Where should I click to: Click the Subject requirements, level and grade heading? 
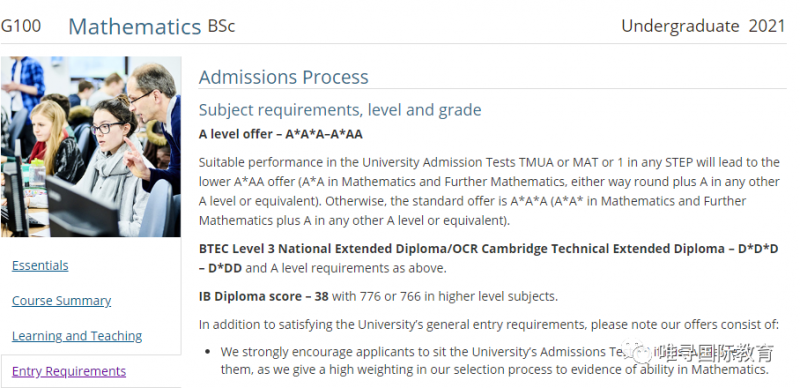(340, 110)
